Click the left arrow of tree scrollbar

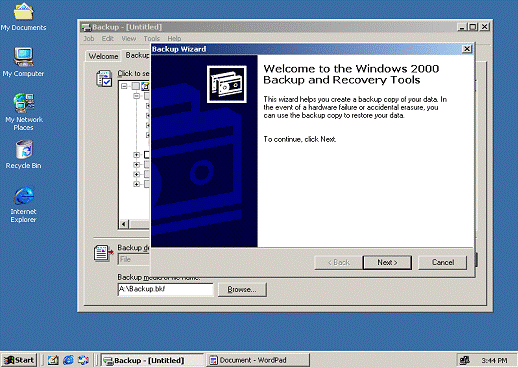(124, 224)
